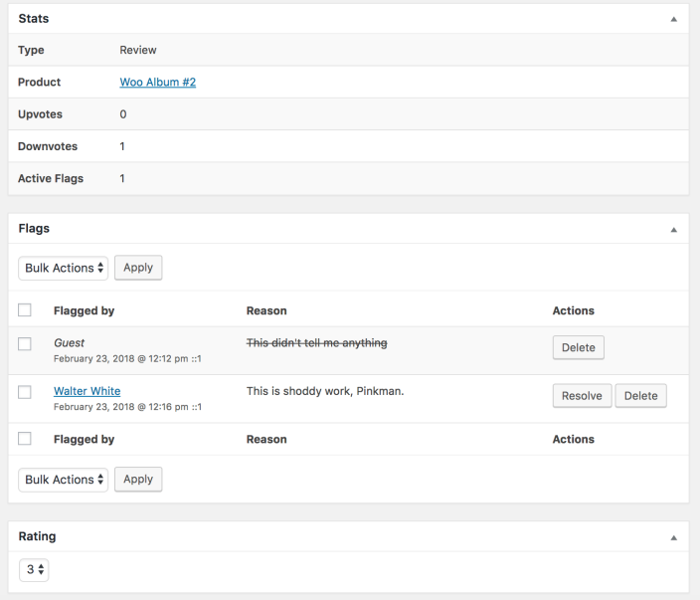Click the Stats panel title

tap(34, 19)
